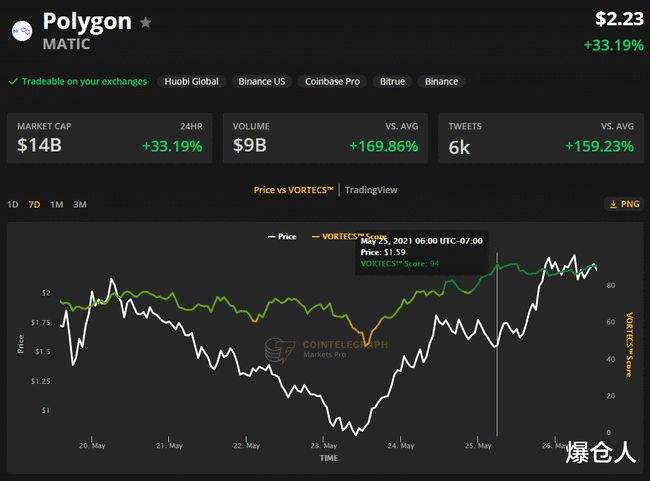Image resolution: width=650 pixels, height=481 pixels.
Task: Click the PNG download icon
Action: click(x=613, y=204)
